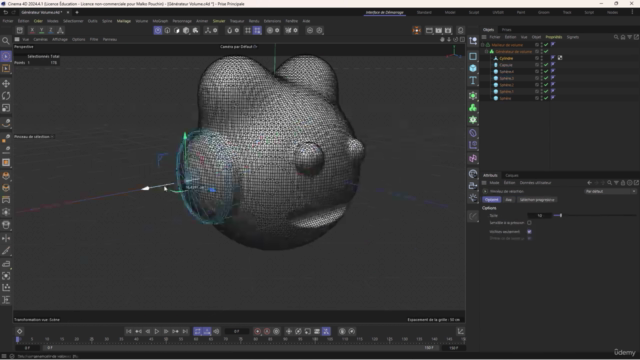
Task: Open the viewport hamburger menu
Action: [x=17, y=40]
